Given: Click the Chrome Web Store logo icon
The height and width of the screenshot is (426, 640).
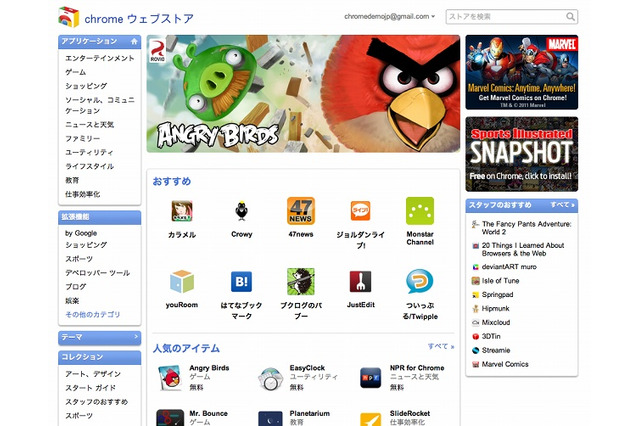Looking at the screenshot, I should point(68,17).
